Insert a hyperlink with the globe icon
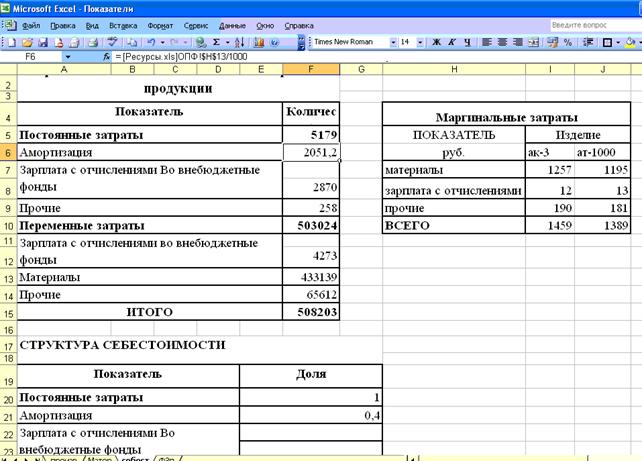The width and height of the screenshot is (642, 461). [200, 42]
